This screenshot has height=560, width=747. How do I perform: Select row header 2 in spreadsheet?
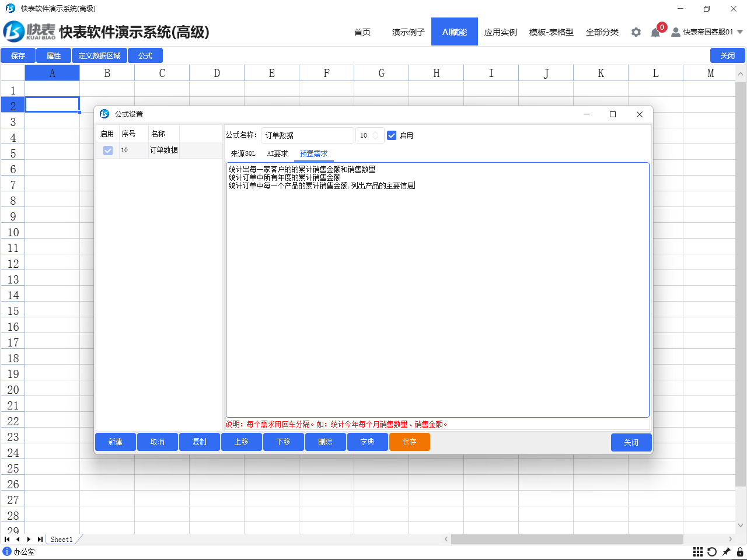tap(13, 106)
